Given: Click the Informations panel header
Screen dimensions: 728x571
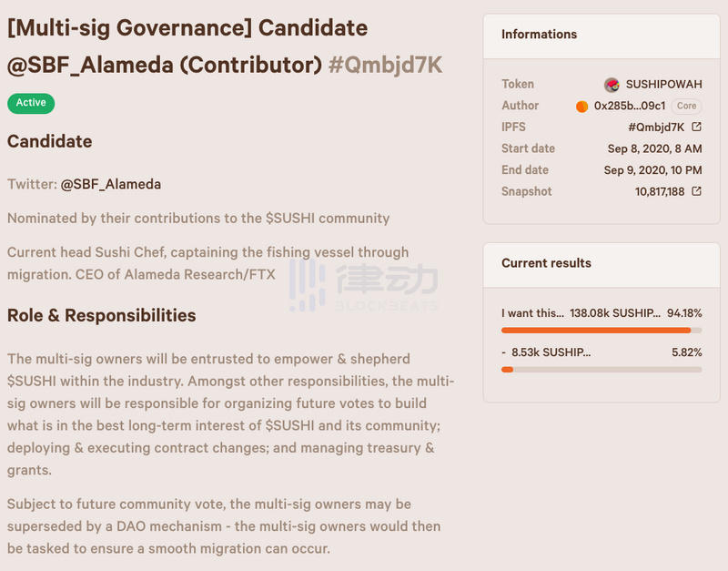Looking at the screenshot, I should pos(540,35).
